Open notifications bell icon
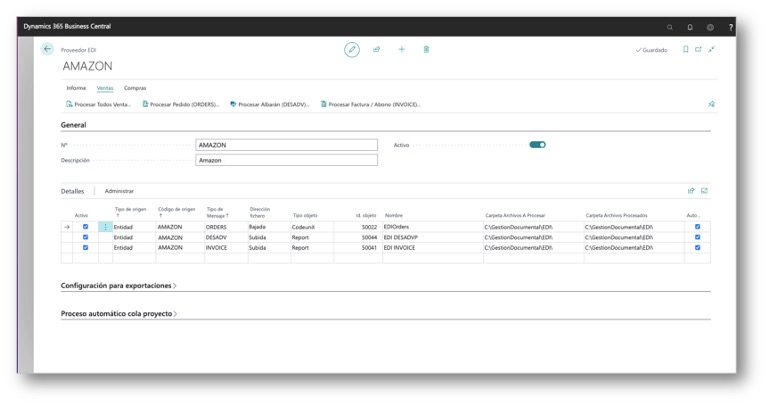 point(690,27)
